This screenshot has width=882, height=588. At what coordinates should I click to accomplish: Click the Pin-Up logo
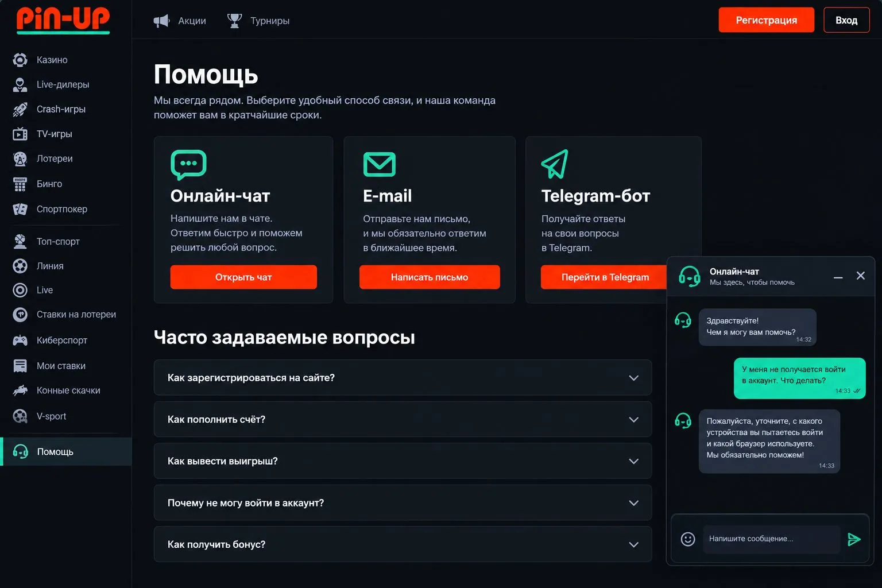click(63, 20)
